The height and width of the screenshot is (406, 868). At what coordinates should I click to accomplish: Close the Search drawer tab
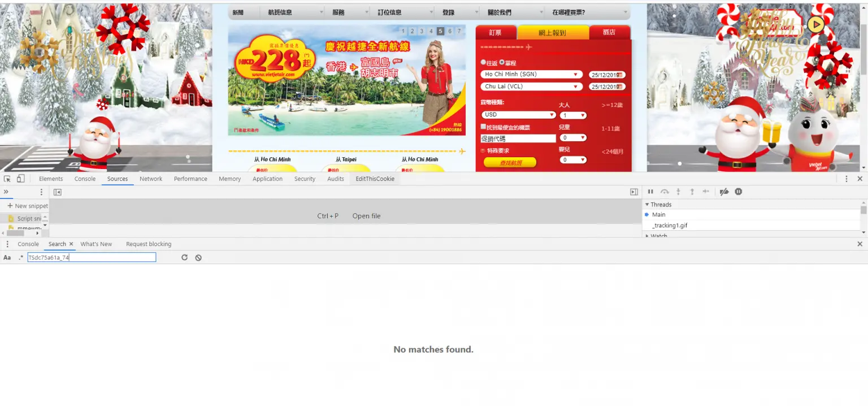click(x=71, y=244)
